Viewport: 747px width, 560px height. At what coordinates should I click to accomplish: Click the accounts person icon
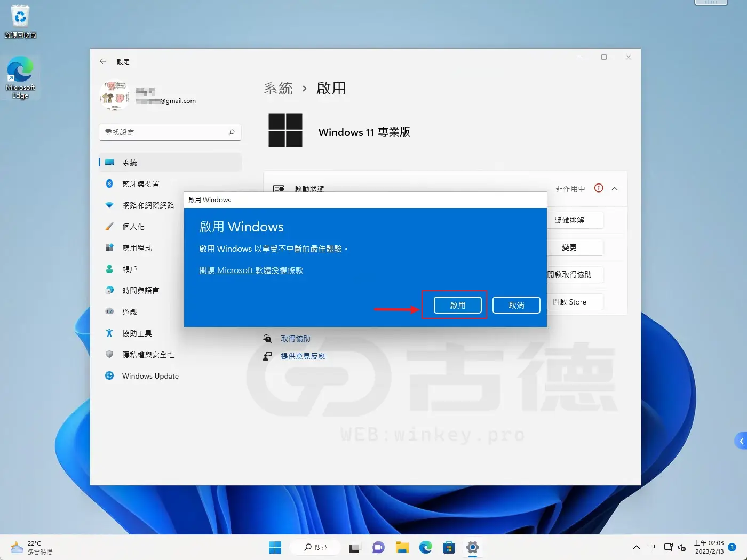point(109,269)
